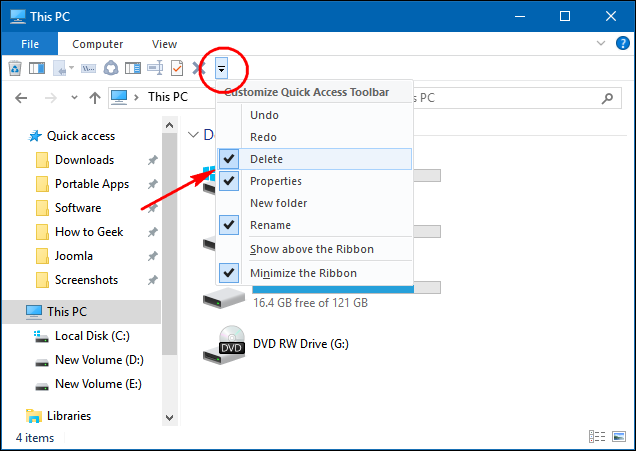Click the Rename icon in the toolbar
The width and height of the screenshot is (636, 451).
click(155, 68)
